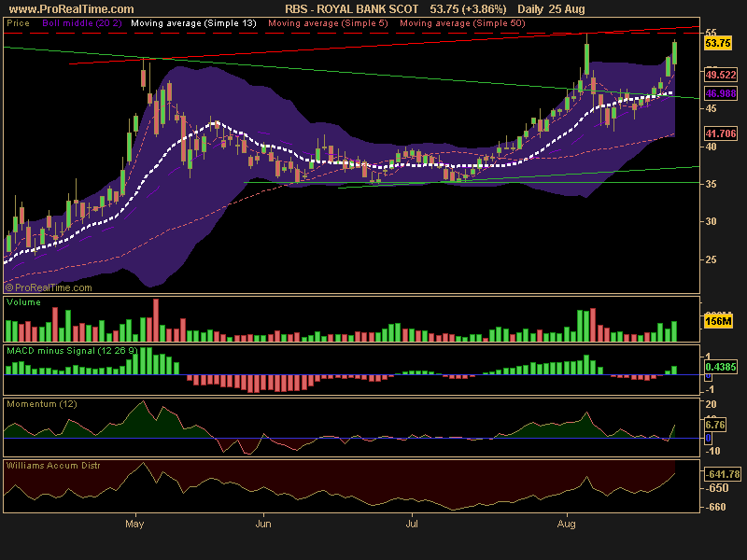Screen dimensions: 747x560
Task: Click the Jul date axis label
Action: click(x=412, y=524)
